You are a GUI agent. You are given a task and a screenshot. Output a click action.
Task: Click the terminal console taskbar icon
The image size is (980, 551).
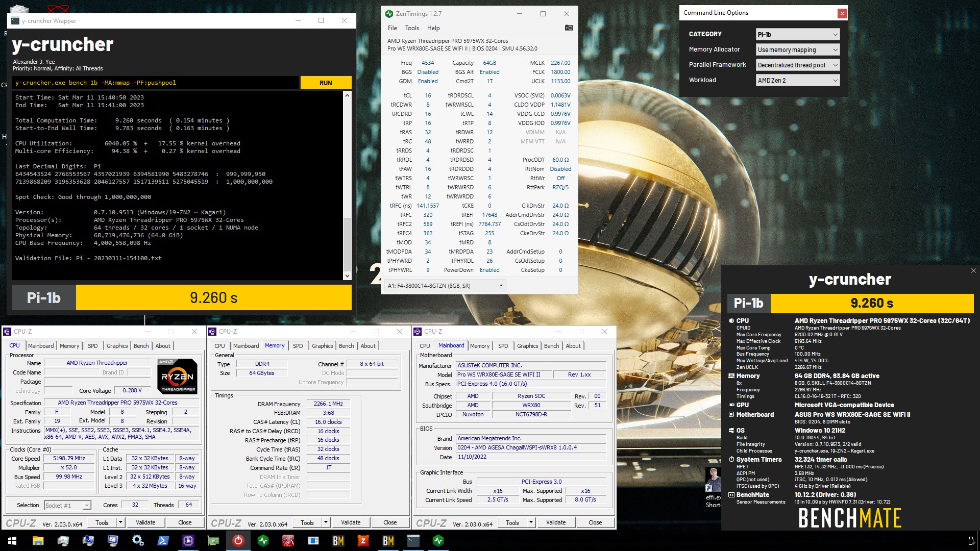(x=413, y=540)
